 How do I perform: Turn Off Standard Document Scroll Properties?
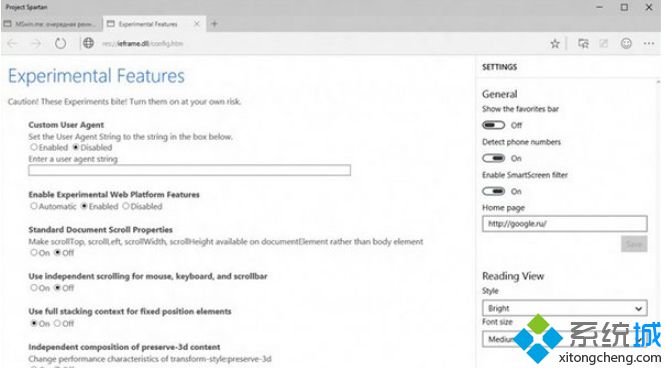[58, 252]
